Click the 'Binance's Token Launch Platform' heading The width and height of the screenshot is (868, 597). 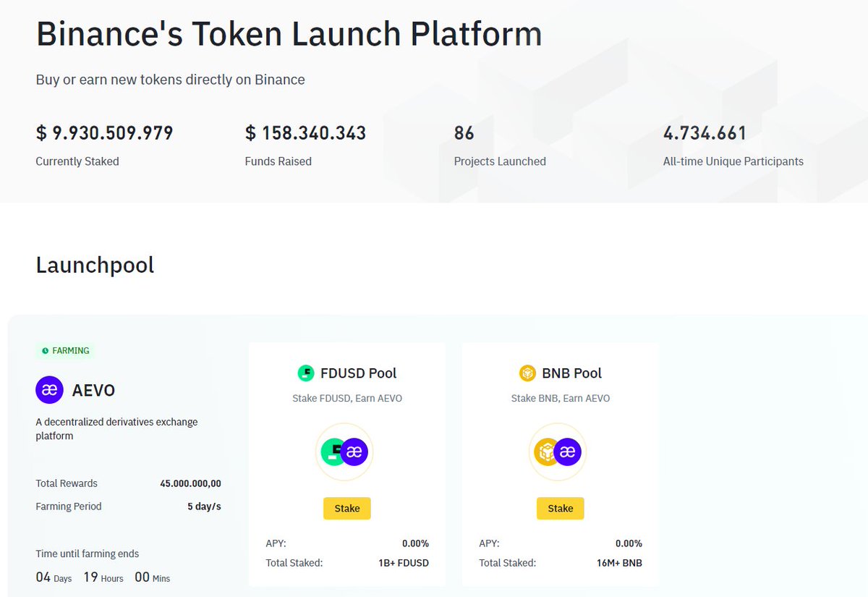point(289,35)
